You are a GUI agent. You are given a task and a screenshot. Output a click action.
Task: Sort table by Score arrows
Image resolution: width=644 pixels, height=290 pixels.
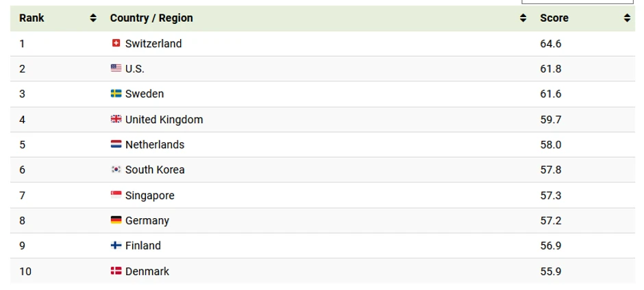626,18
